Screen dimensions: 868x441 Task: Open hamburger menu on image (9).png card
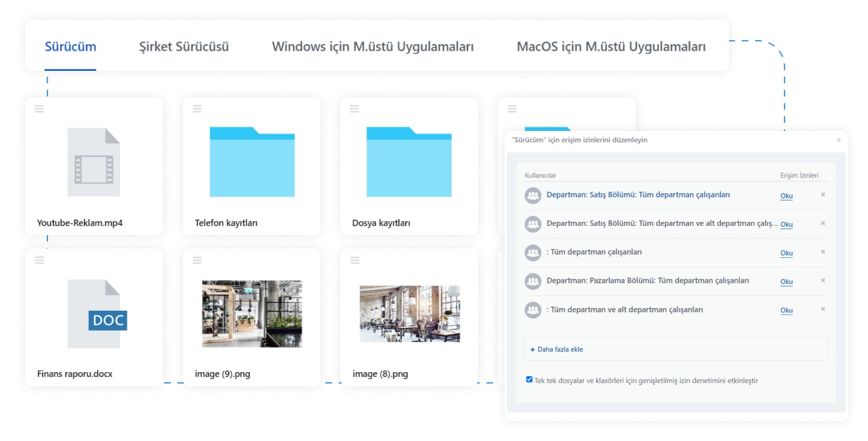pyautogui.click(x=197, y=260)
